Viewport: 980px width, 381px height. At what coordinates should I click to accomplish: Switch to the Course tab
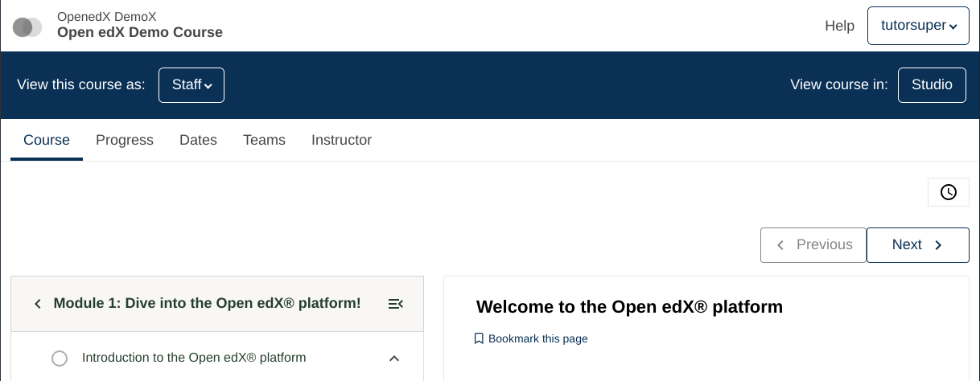(x=47, y=140)
